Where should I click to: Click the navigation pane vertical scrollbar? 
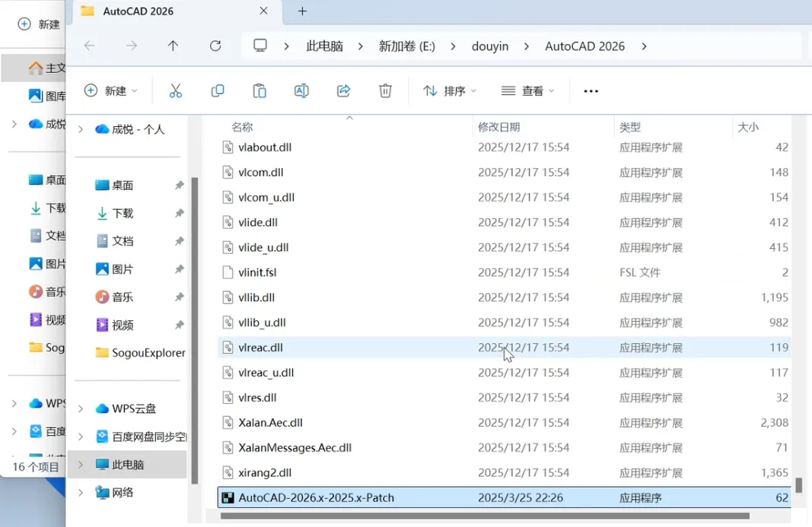[195, 330]
